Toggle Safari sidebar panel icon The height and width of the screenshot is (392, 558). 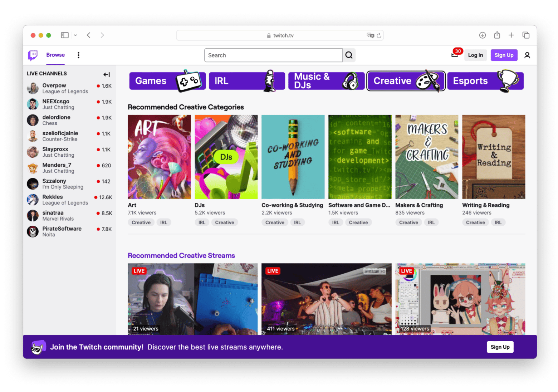pyautogui.click(x=65, y=35)
